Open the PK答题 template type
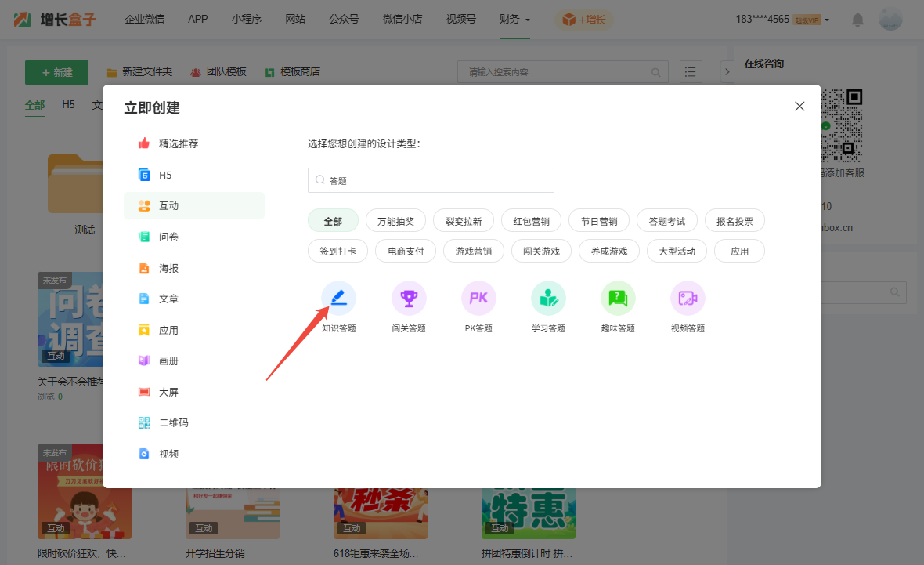This screenshot has width=924, height=565. pyautogui.click(x=478, y=299)
